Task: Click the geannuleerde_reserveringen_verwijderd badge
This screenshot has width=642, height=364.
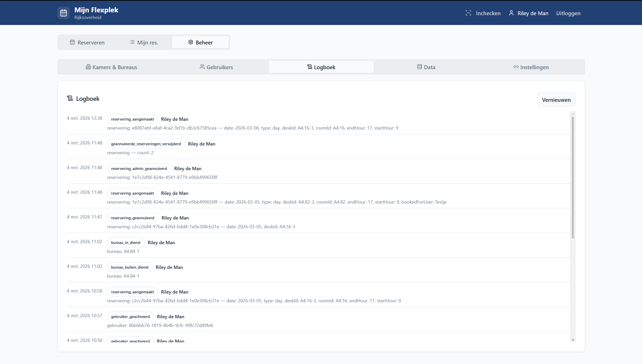Action: tap(146, 144)
